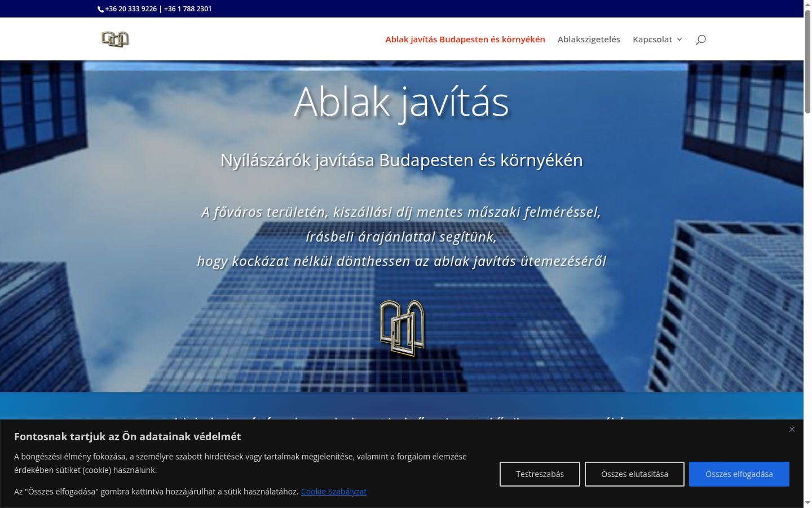Click Összes elfogadása button
The width and height of the screenshot is (812, 508).
point(739,474)
